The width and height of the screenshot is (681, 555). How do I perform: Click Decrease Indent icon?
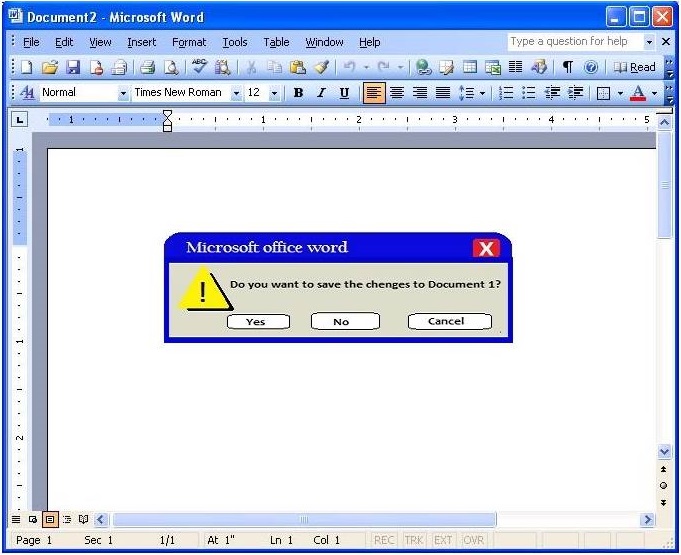tap(552, 92)
